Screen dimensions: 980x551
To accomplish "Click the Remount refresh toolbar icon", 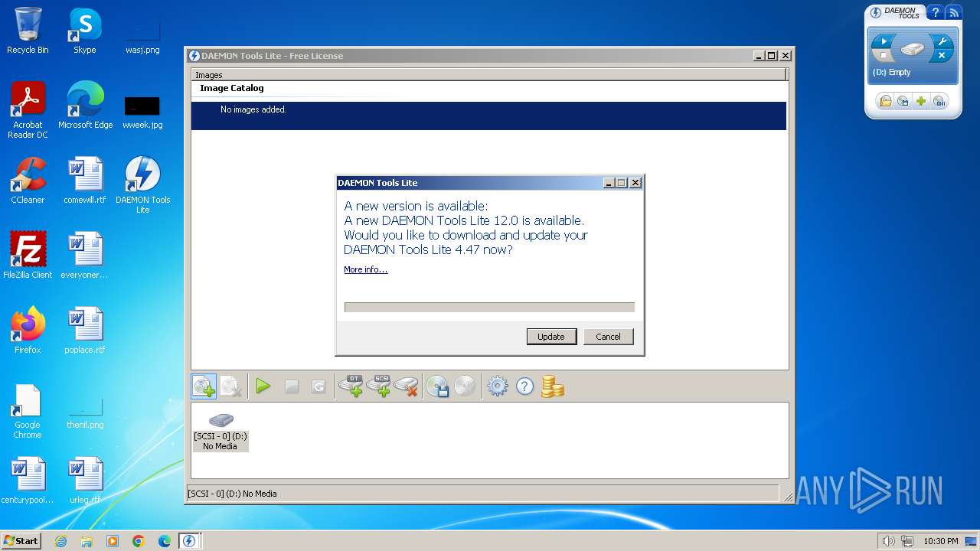I will click(318, 387).
